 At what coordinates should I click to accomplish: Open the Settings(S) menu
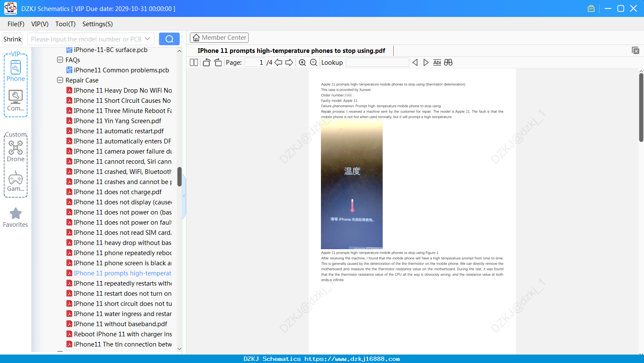98,24
